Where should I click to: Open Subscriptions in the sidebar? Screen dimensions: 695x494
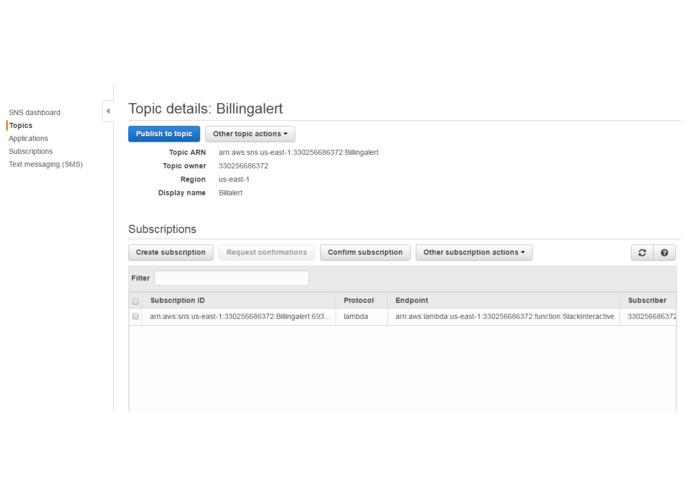tap(31, 151)
